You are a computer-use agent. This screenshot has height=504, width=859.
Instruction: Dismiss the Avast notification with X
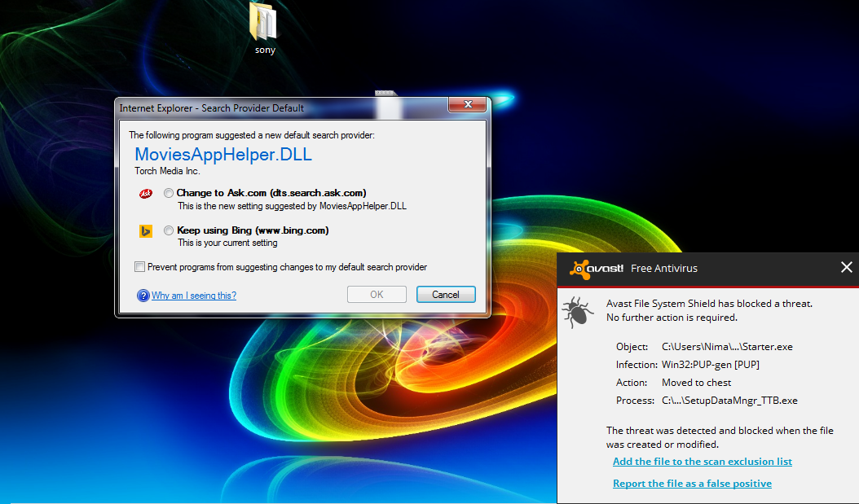click(x=847, y=267)
